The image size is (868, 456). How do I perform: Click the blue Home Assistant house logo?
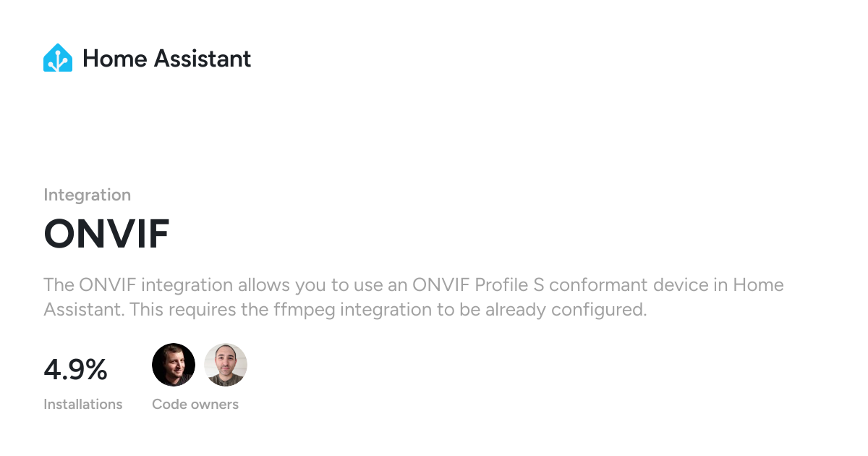pos(58,58)
